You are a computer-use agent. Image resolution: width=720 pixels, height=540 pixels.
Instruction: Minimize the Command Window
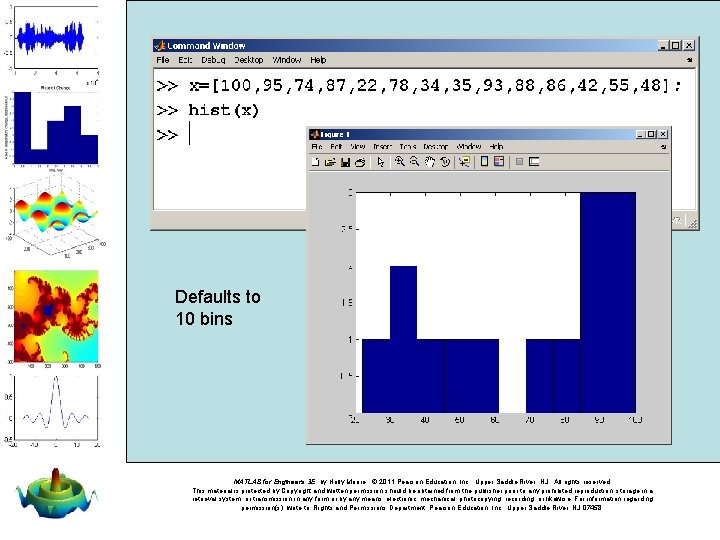point(663,45)
